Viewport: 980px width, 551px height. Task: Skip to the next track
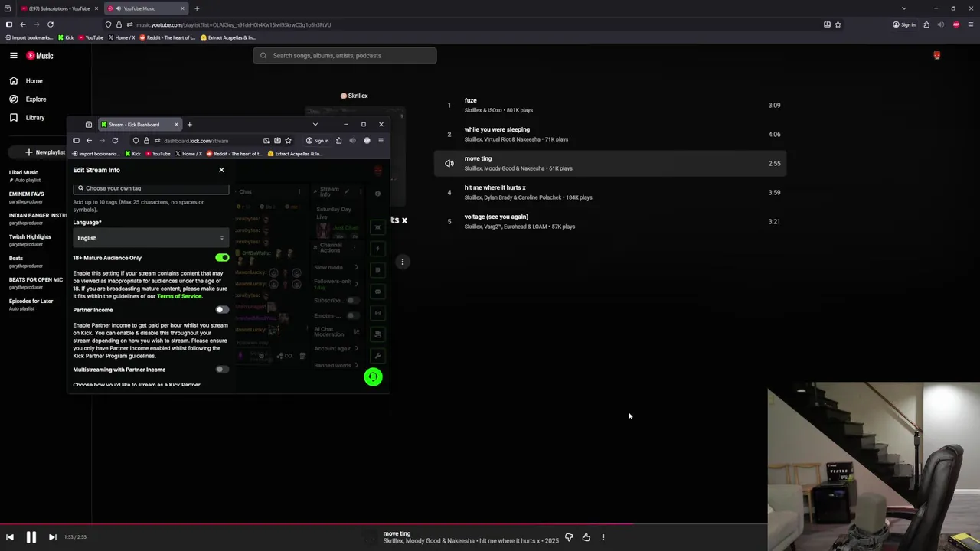pyautogui.click(x=52, y=537)
